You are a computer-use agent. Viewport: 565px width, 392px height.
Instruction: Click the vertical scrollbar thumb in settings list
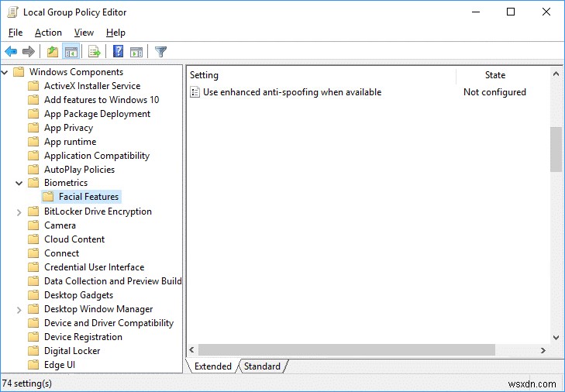click(x=556, y=150)
